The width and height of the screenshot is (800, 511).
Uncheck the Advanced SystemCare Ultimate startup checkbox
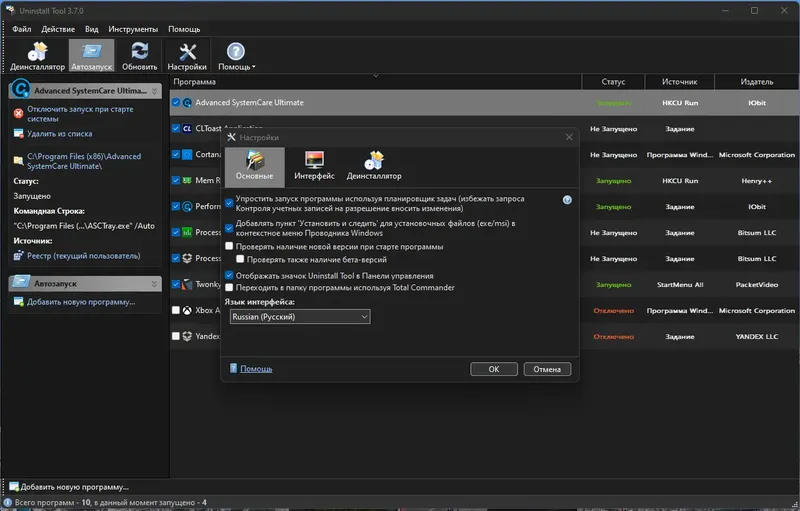(176, 103)
